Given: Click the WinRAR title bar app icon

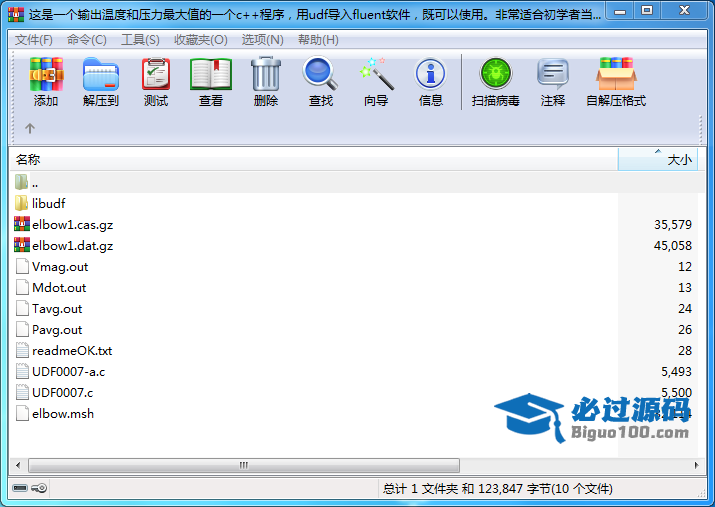Looking at the screenshot, I should tap(16, 14).
